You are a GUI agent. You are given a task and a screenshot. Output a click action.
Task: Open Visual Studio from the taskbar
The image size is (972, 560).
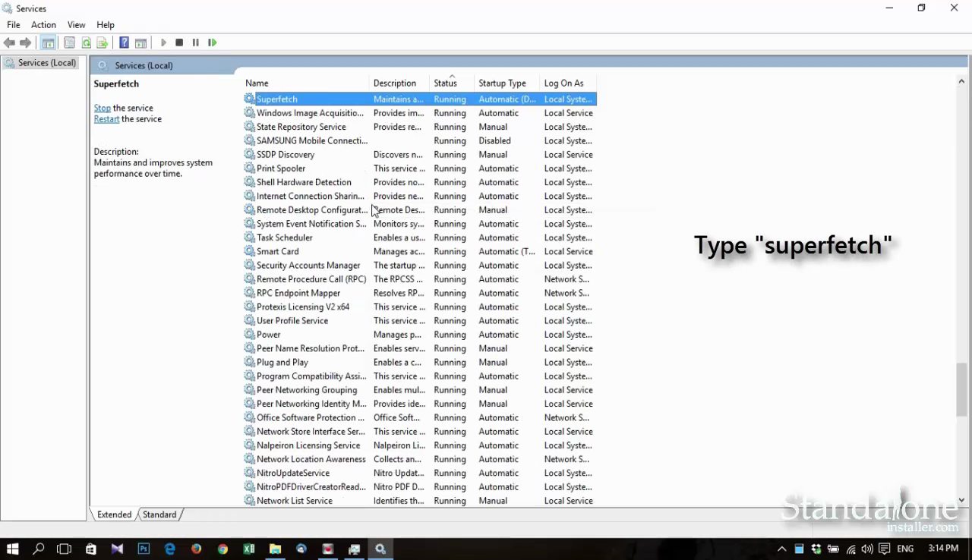117,549
